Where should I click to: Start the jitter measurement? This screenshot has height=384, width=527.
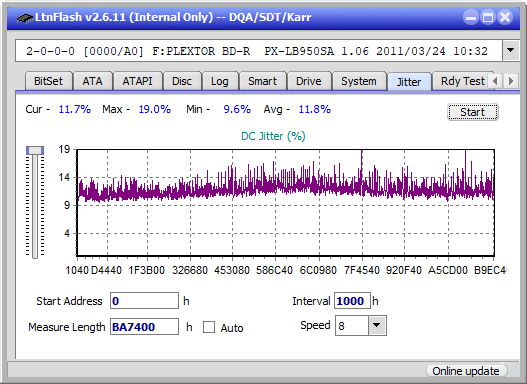click(x=473, y=112)
